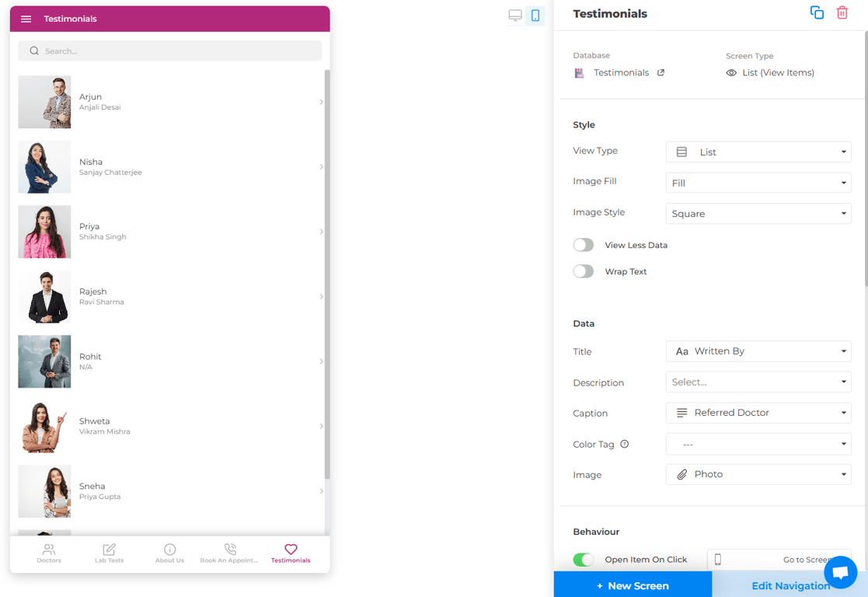Open Rohit's photo thumbnail
The width and height of the screenshot is (868, 597).
tap(44, 361)
